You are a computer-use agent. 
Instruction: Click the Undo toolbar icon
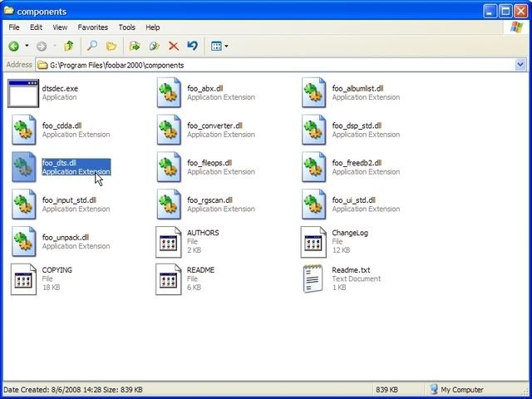[x=192, y=46]
